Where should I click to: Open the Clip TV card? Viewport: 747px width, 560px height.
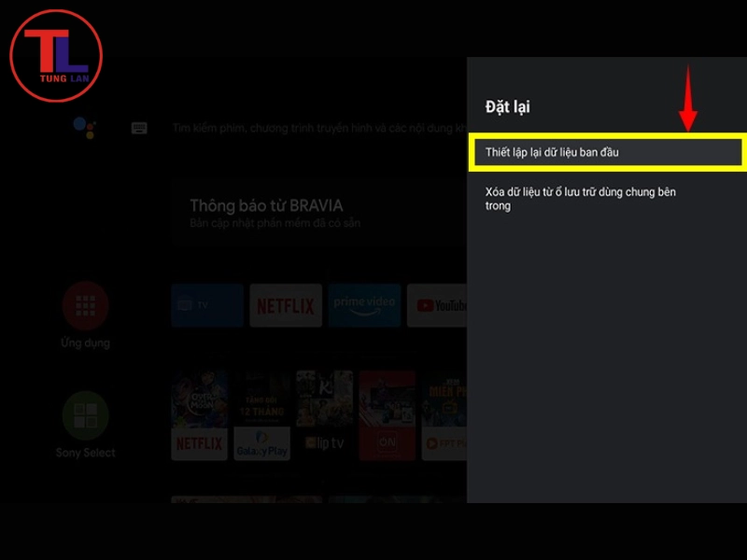tap(324, 415)
